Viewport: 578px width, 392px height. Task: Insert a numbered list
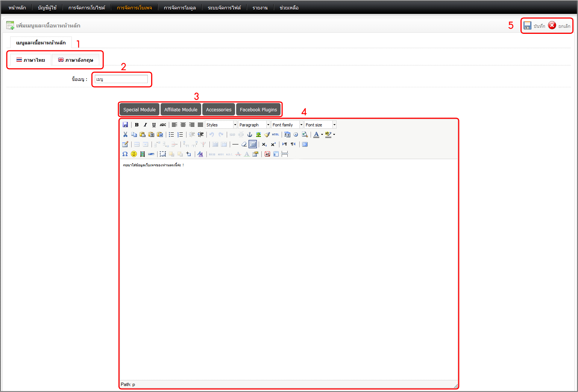point(180,134)
